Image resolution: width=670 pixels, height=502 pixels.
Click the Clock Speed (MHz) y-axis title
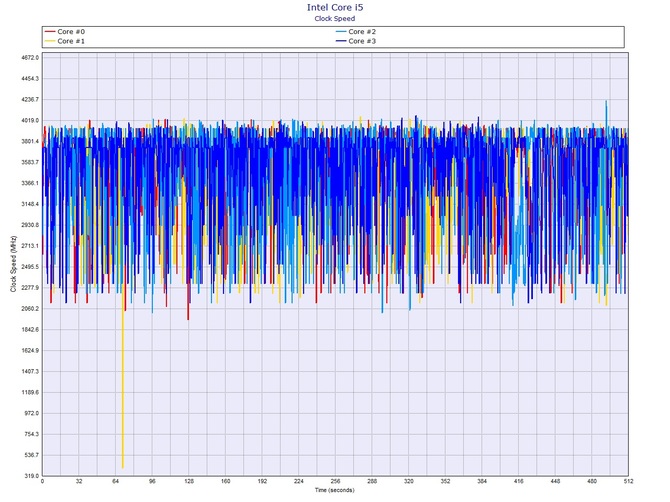click(x=12, y=265)
